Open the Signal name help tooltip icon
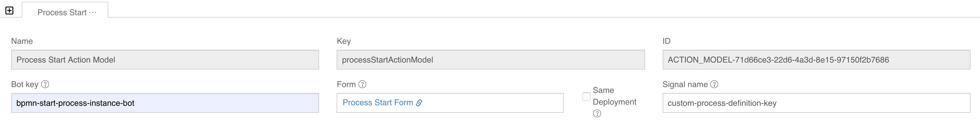The image size is (980, 121). click(x=715, y=84)
